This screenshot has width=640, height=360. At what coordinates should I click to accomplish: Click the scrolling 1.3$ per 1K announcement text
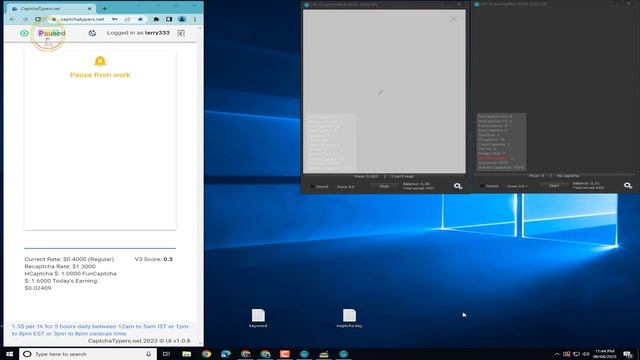tap(100, 330)
